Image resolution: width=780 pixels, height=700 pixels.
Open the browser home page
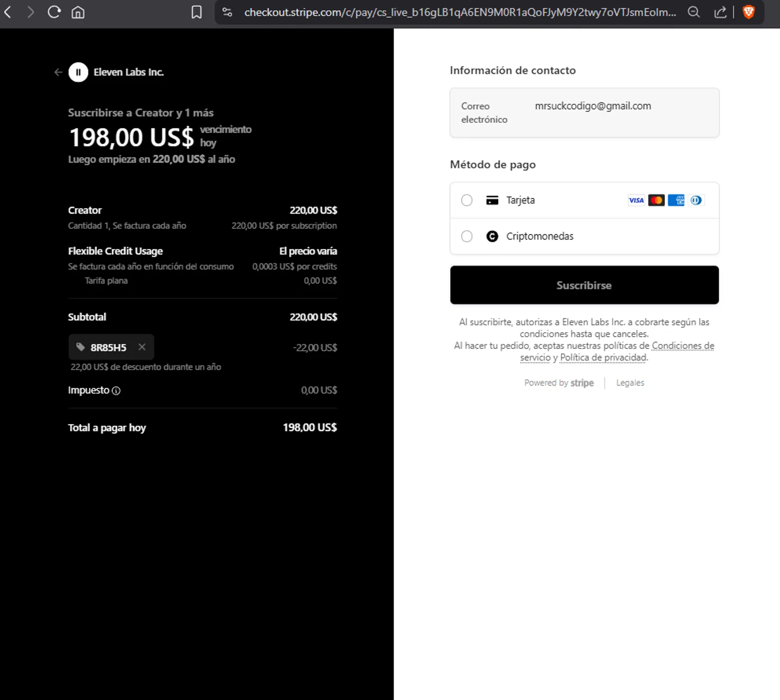click(78, 12)
